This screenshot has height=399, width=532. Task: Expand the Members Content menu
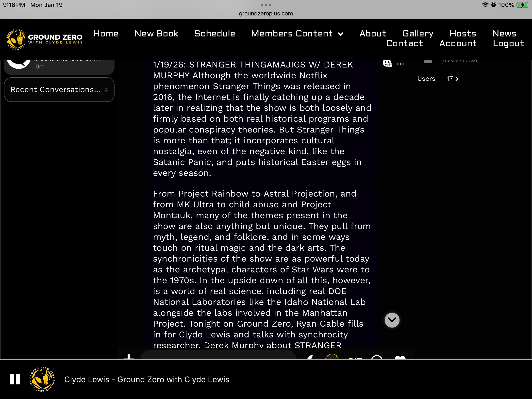[297, 34]
